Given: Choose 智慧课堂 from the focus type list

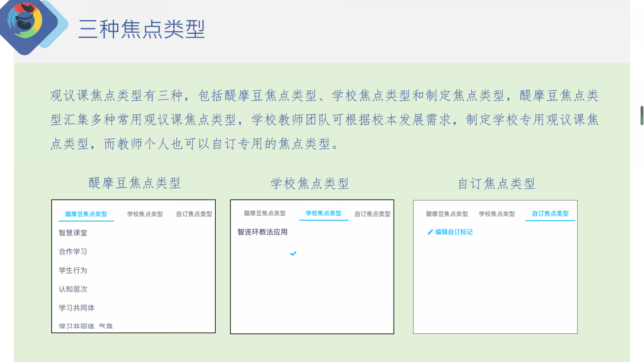Looking at the screenshot, I should (x=73, y=233).
